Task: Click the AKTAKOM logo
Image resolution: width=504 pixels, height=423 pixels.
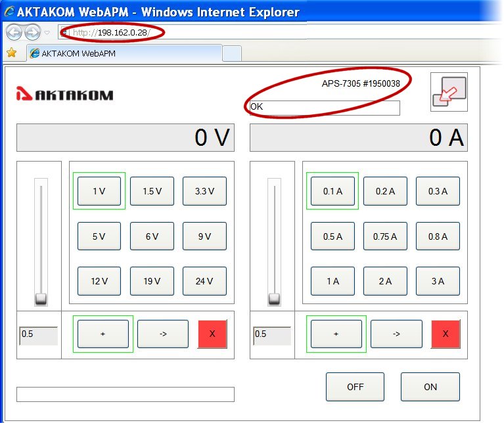Action: coord(64,94)
